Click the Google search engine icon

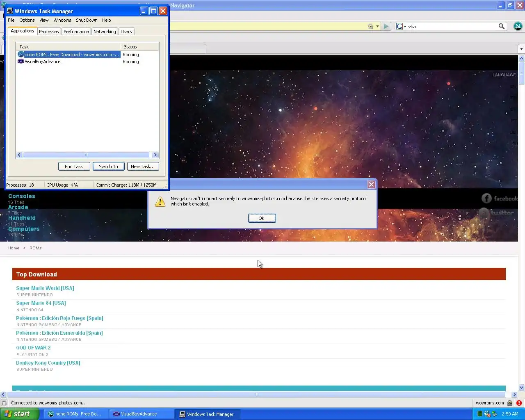pyautogui.click(x=399, y=26)
